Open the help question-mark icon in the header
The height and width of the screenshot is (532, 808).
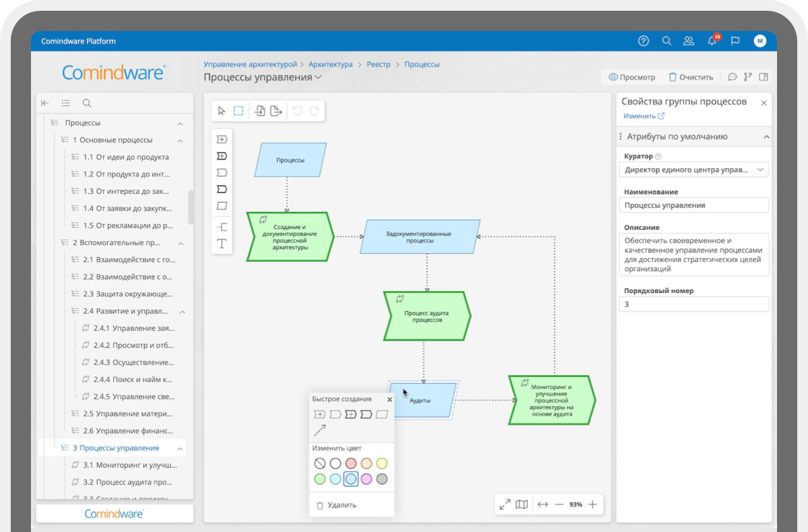point(643,41)
